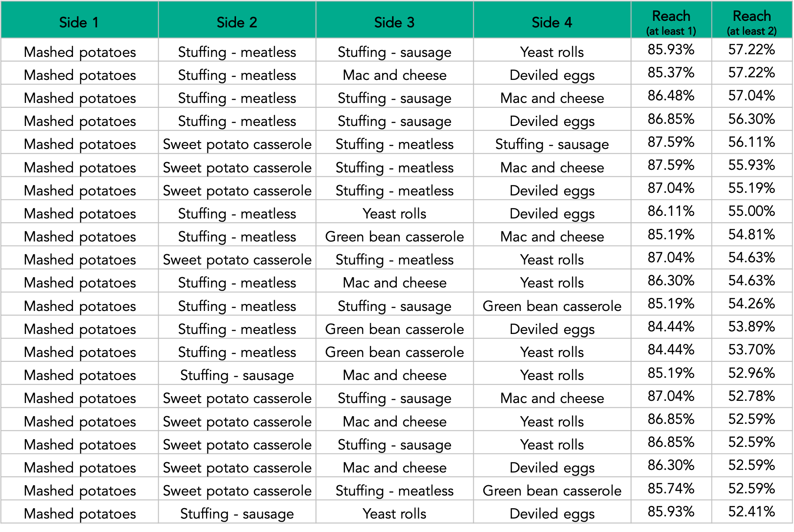Click the 85.74% reach value
The height and width of the screenshot is (532, 794).
pyautogui.click(x=671, y=489)
